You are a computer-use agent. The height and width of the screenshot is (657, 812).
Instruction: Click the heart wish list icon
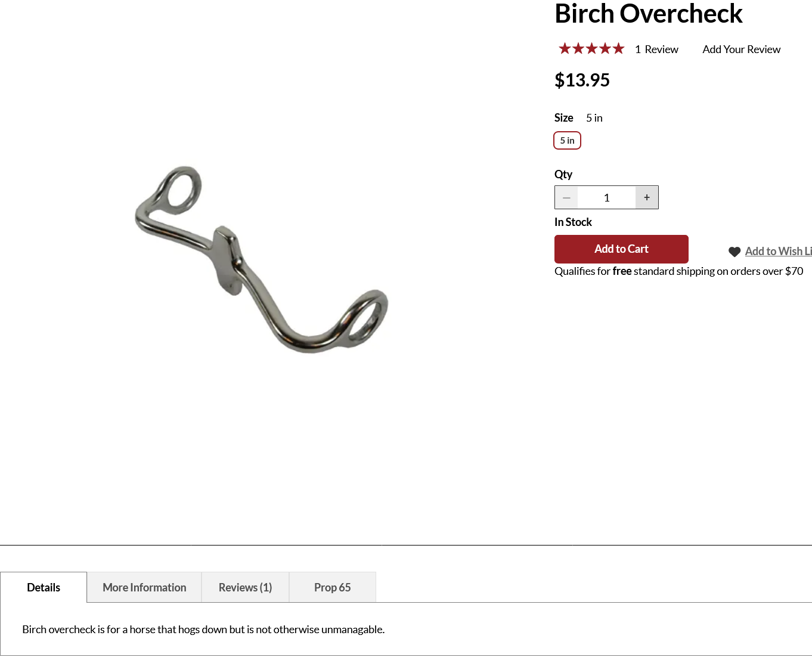[734, 252]
